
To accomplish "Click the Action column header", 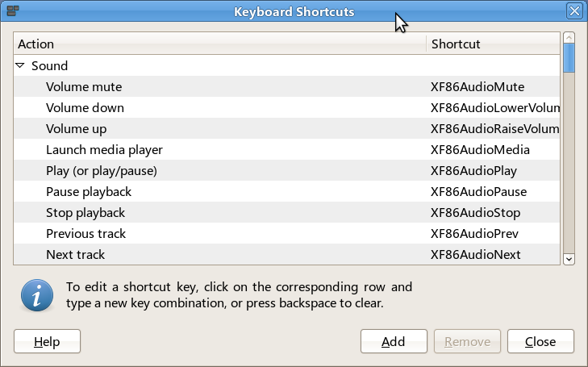I will click(x=220, y=44).
